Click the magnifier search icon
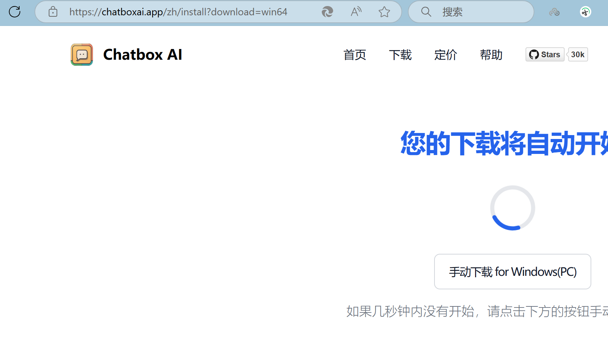The height and width of the screenshot is (364, 608). 426,12
